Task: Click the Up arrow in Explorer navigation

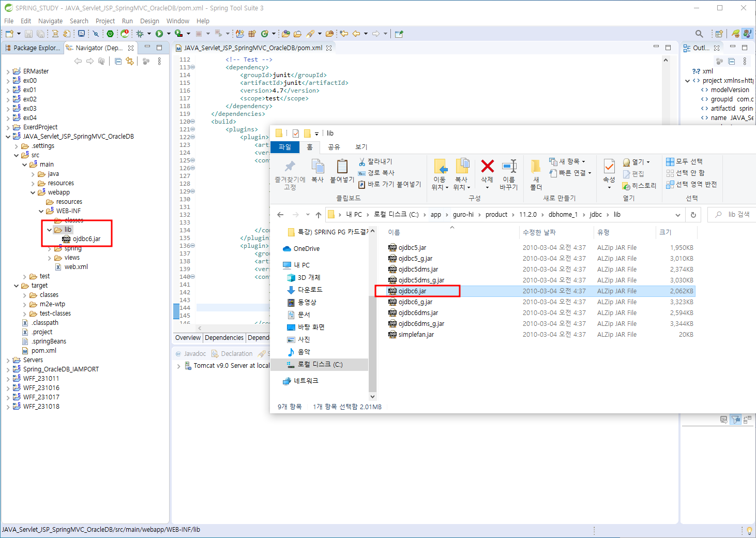Action: pos(319,215)
